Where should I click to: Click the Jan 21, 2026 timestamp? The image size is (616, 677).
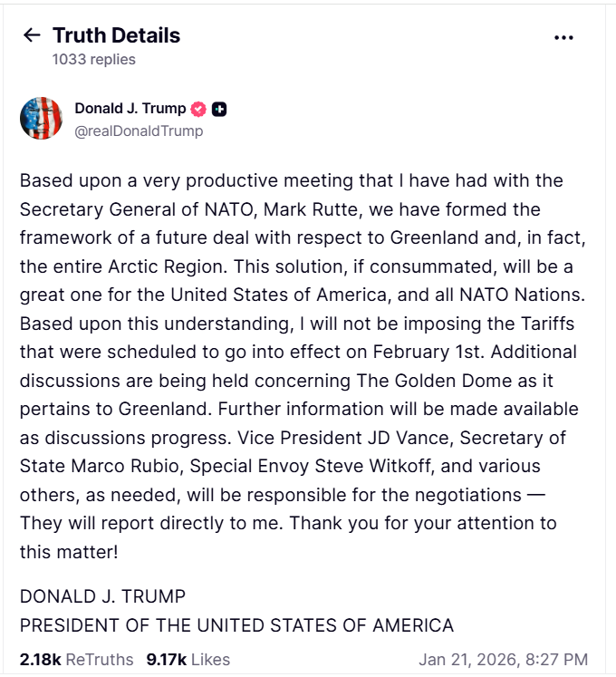(x=503, y=659)
